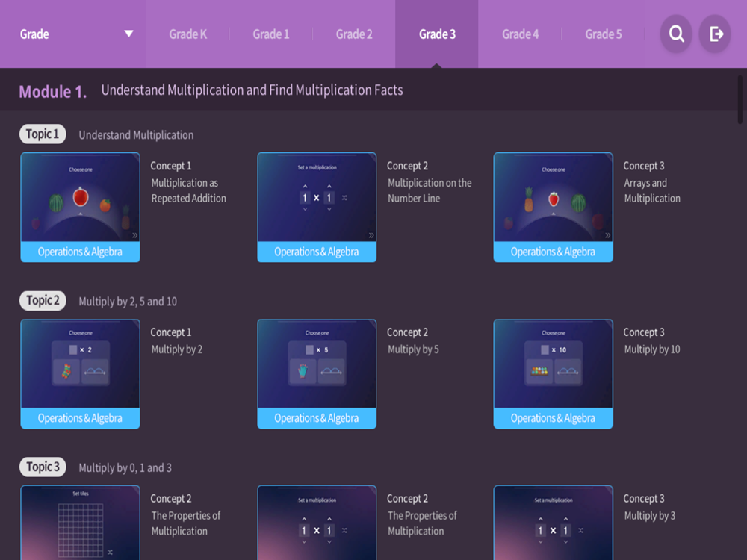
Task: Open the Multiply by 3 thumbnail
Action: coord(553,523)
